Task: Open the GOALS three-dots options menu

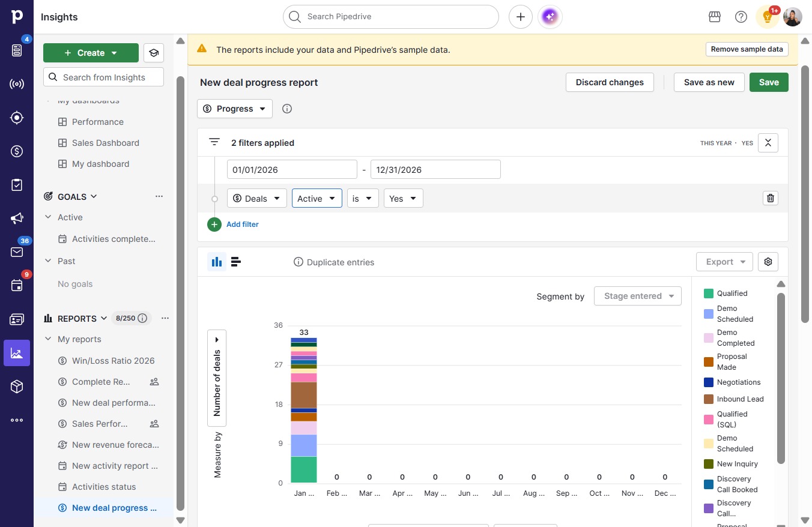Action: tap(159, 196)
